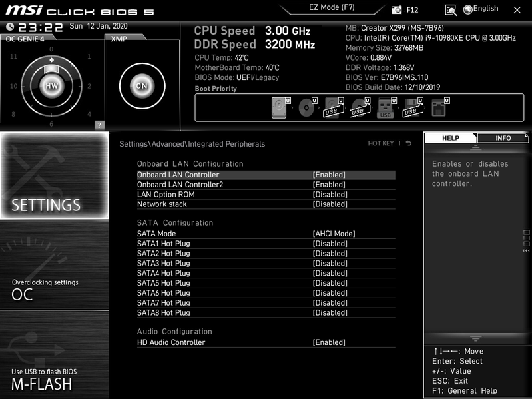Select the USB floppy boot device icon
Screen dimensions: 532x399
(413, 108)
